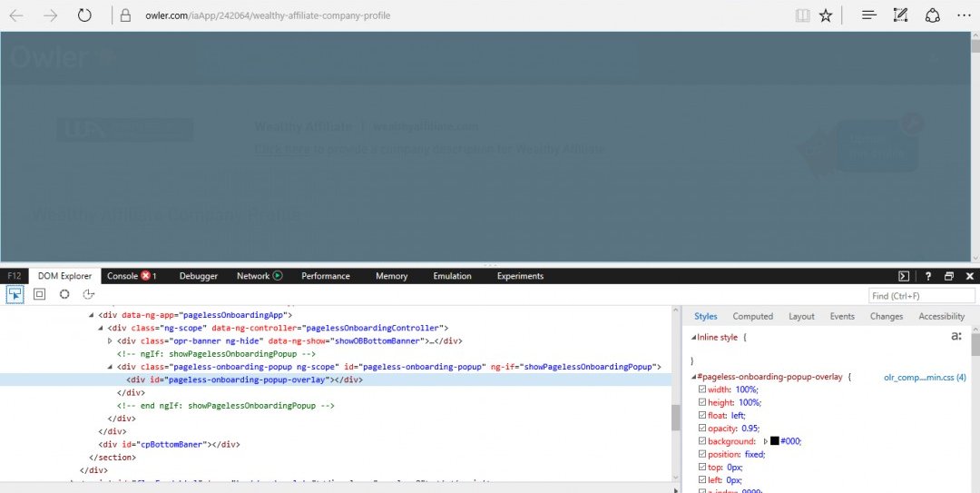Viewport: 980px width, 493px height.
Task: Focus the Find (Ctrl+F) search box
Action: pos(921,296)
